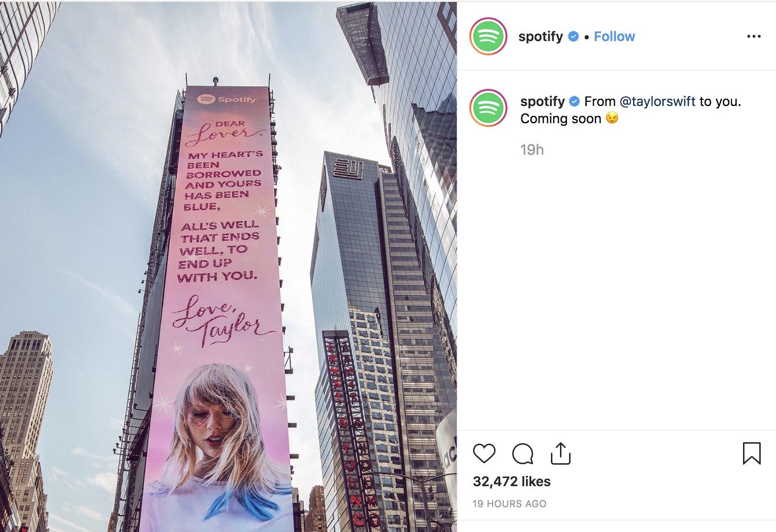
Task: Follow the spotify account
Action: 614,36
